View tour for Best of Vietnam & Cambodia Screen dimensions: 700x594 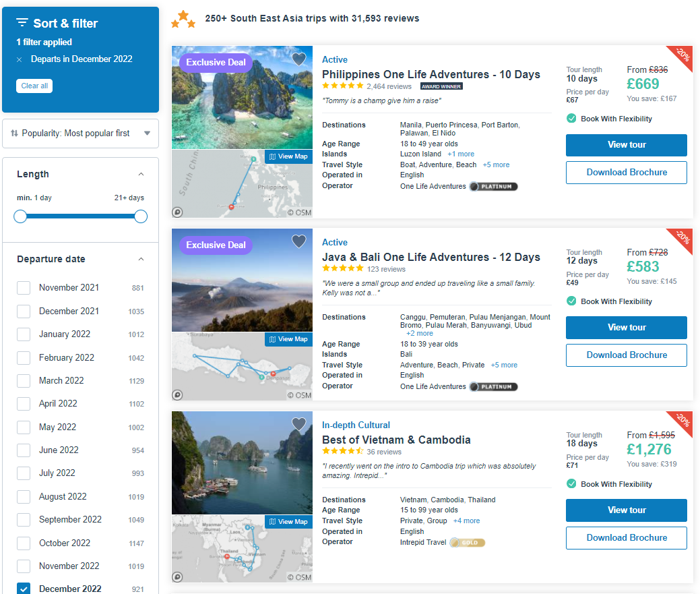627,510
